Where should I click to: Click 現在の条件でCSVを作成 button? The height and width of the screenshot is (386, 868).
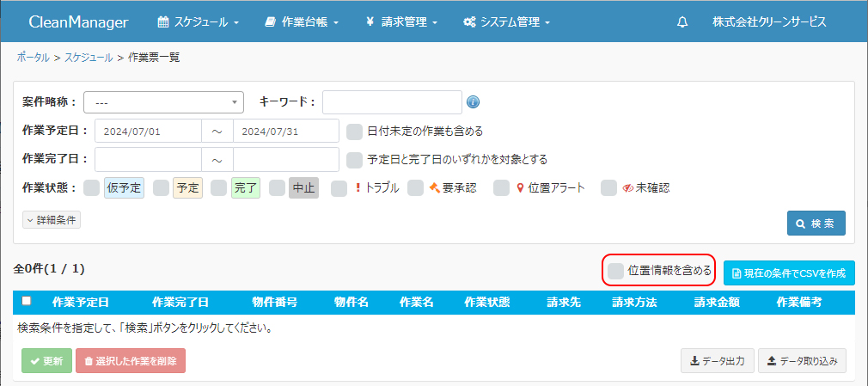coord(789,273)
